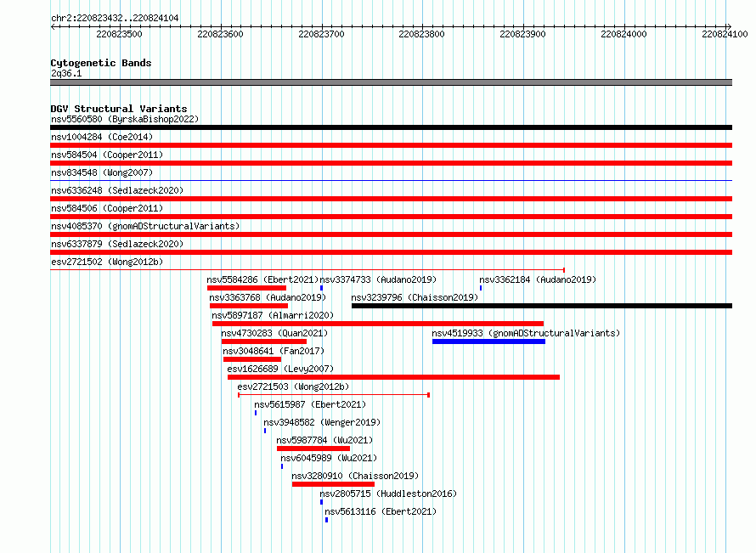The width and height of the screenshot is (756, 553).
Task: Open the nsv3374733 (Audano2019) label
Action: (378, 279)
